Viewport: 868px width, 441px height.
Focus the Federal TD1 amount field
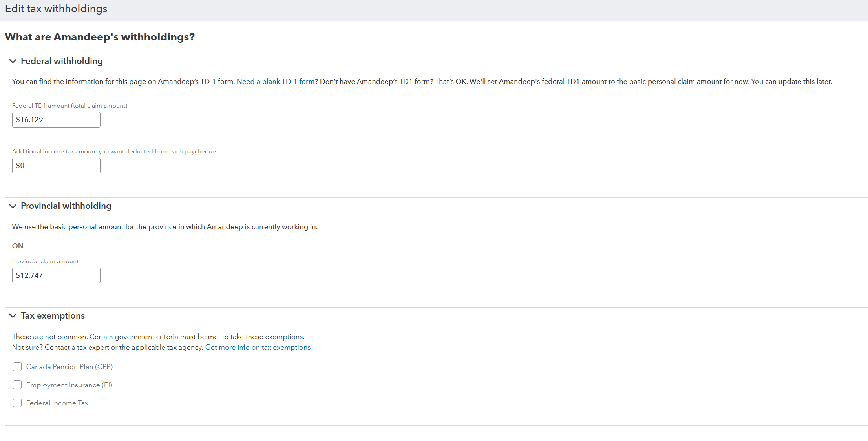pyautogui.click(x=56, y=120)
